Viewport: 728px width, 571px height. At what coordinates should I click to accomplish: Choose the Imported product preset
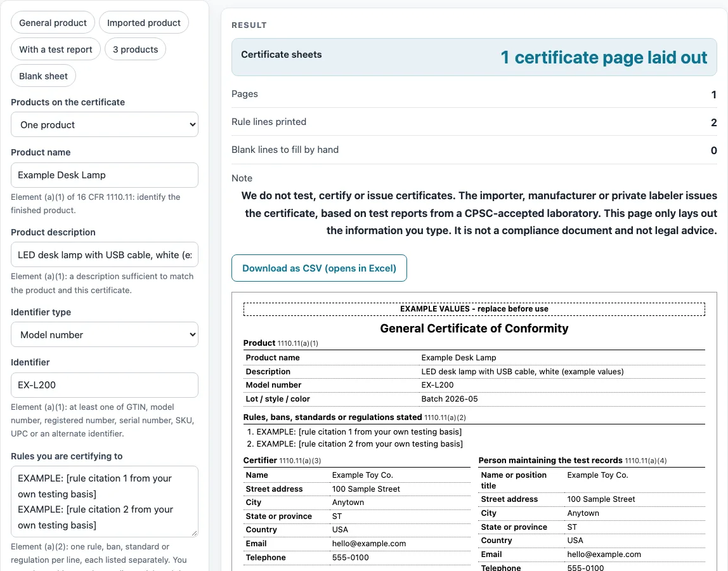144,23
